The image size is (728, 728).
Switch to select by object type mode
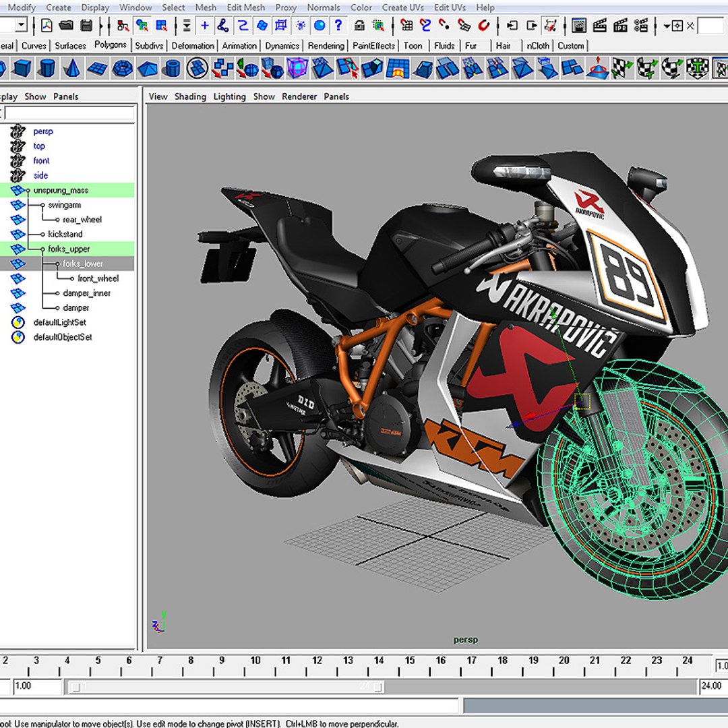pos(142,26)
